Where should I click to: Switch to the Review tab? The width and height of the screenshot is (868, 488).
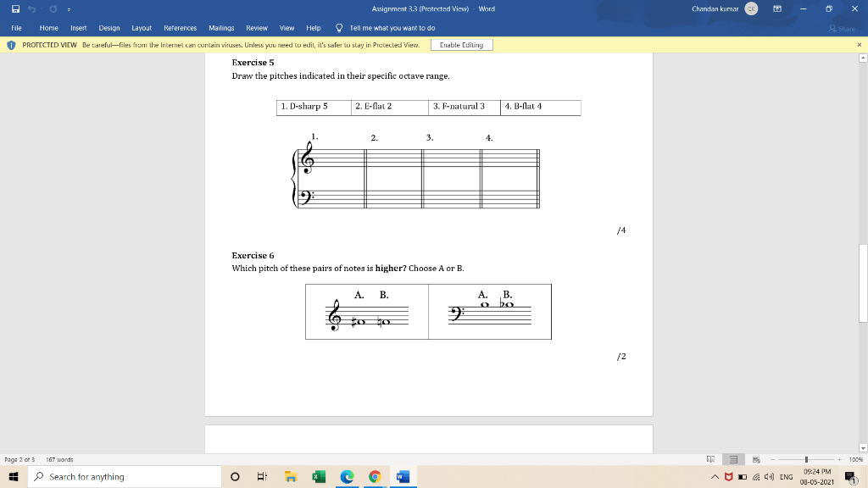coord(257,28)
